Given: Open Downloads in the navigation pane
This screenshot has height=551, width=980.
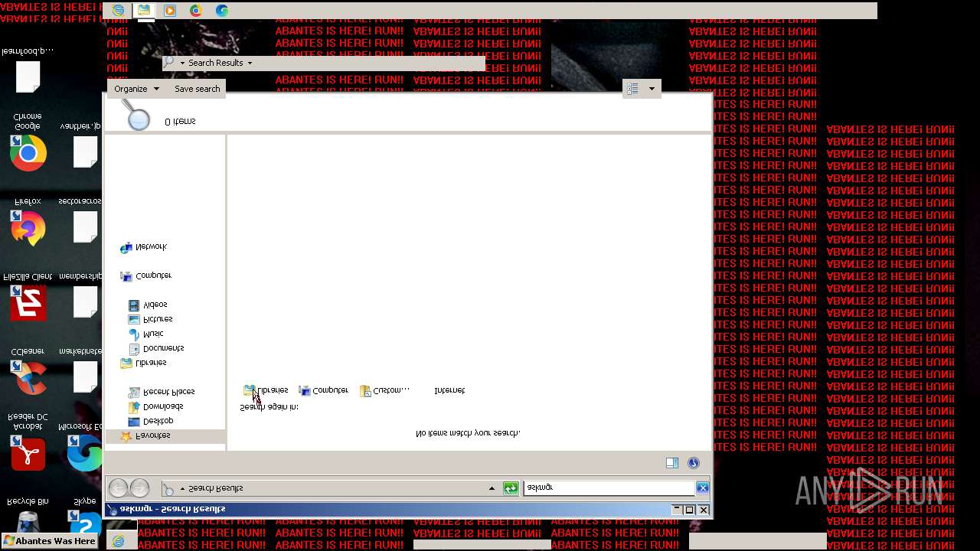Looking at the screenshot, I should point(156,406).
